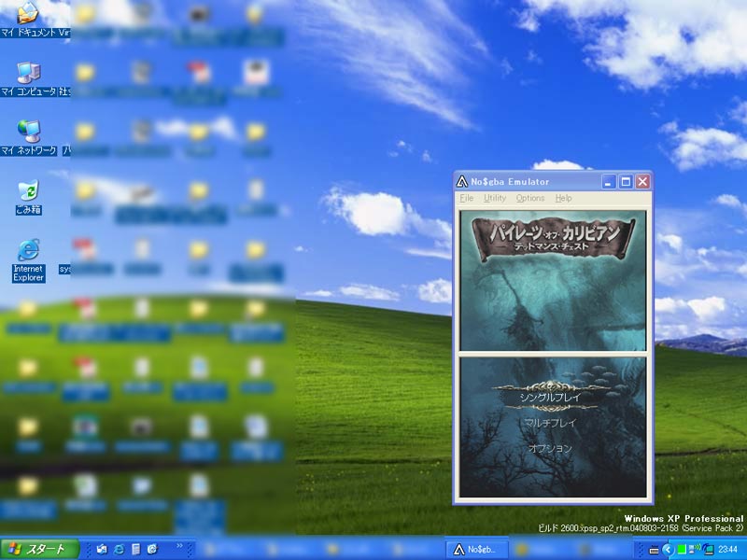Open the Options menu in No$gba
The image size is (747, 560).
[530, 198]
